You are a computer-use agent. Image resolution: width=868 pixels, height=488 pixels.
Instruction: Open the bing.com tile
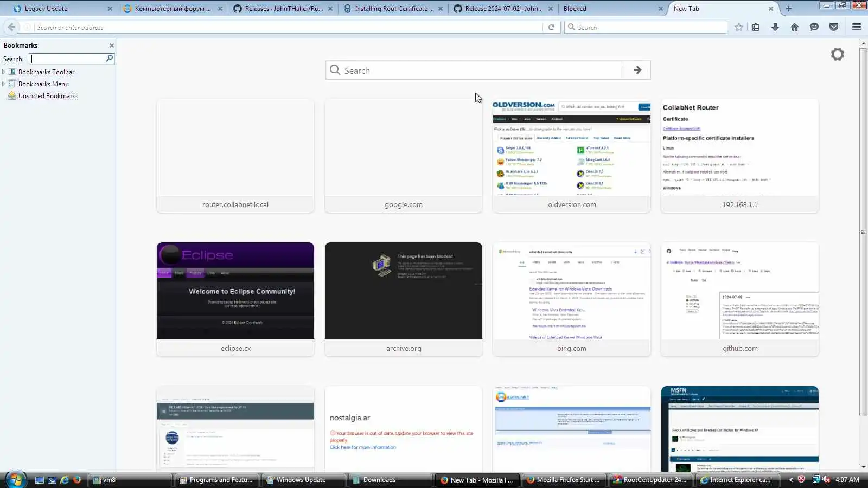coord(572,299)
